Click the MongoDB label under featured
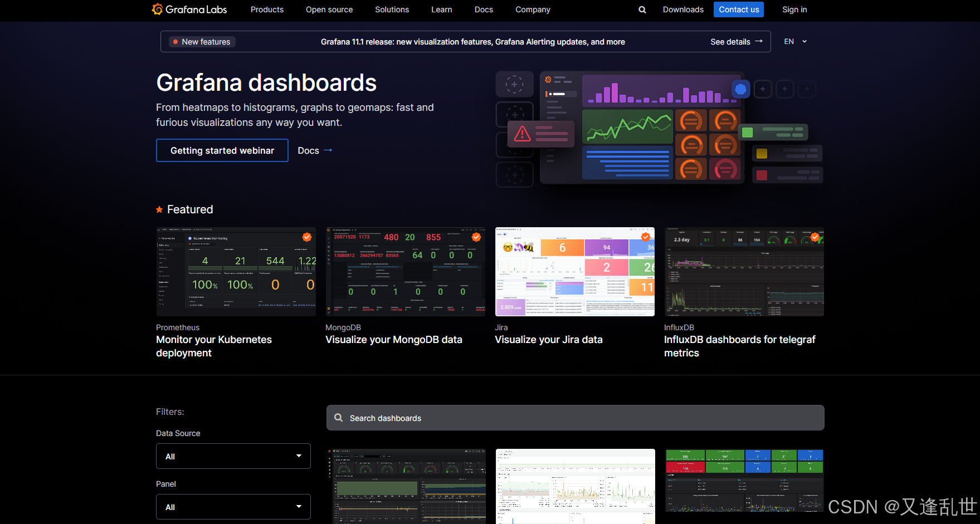This screenshot has width=980, height=524. (x=343, y=327)
